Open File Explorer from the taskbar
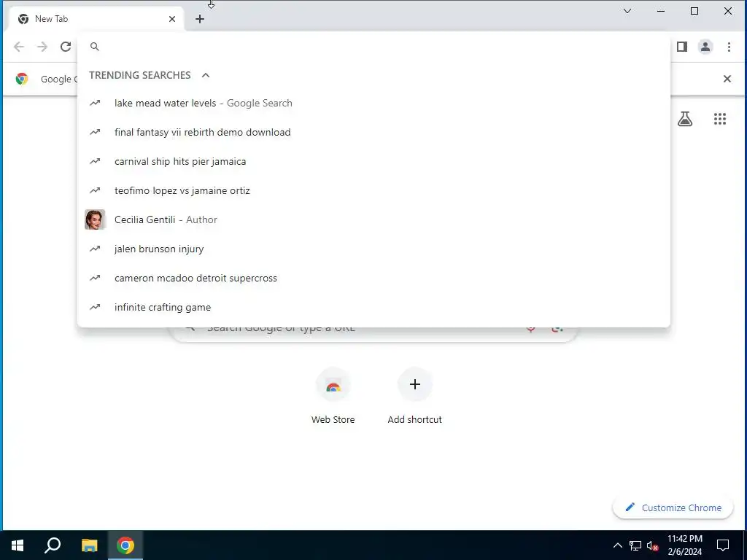This screenshot has height=560, width=747. point(89,545)
